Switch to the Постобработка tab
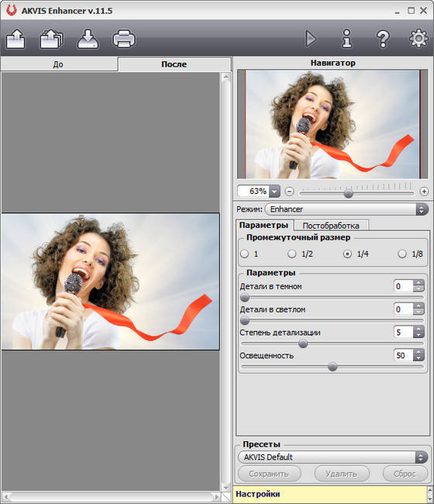 [x=331, y=226]
